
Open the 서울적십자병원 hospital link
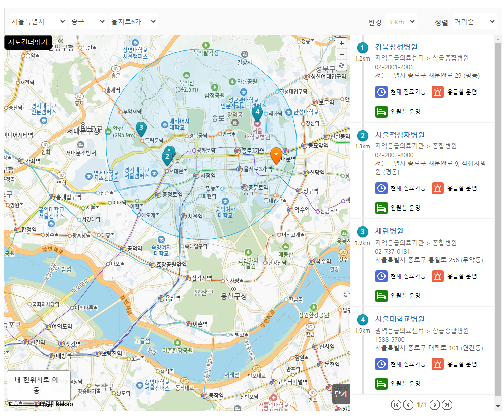(400, 135)
